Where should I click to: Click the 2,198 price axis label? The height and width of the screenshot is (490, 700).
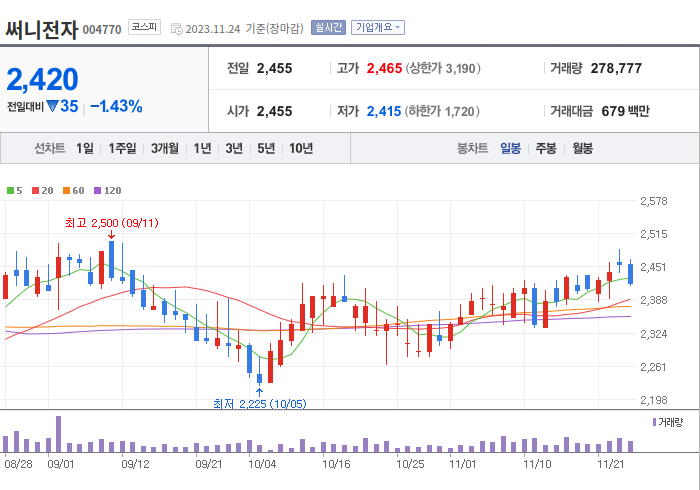(654, 400)
